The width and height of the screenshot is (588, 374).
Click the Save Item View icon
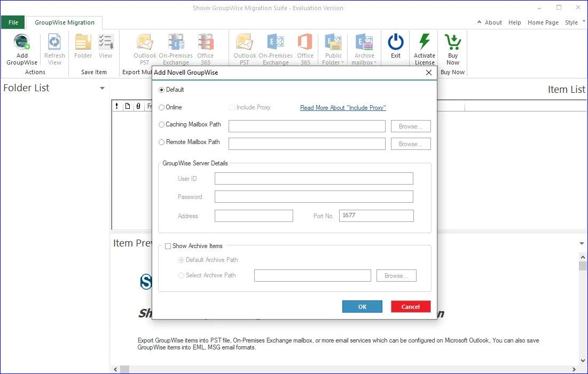tap(106, 42)
